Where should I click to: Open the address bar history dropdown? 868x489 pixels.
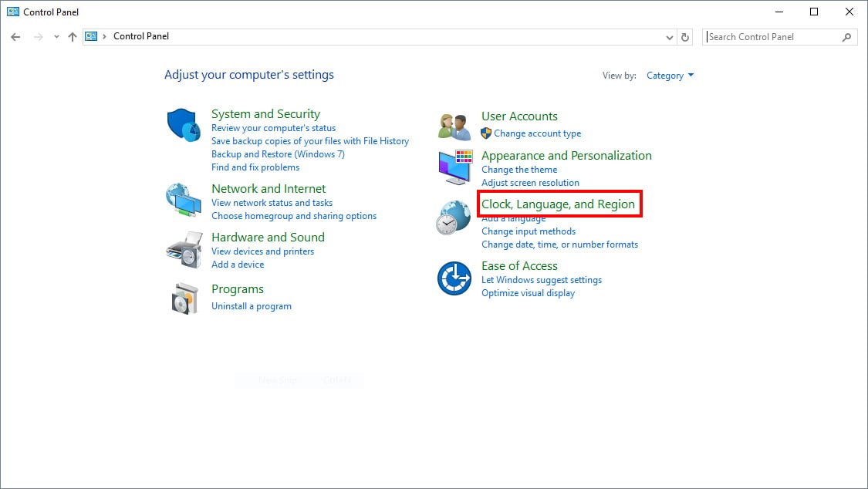coord(669,37)
